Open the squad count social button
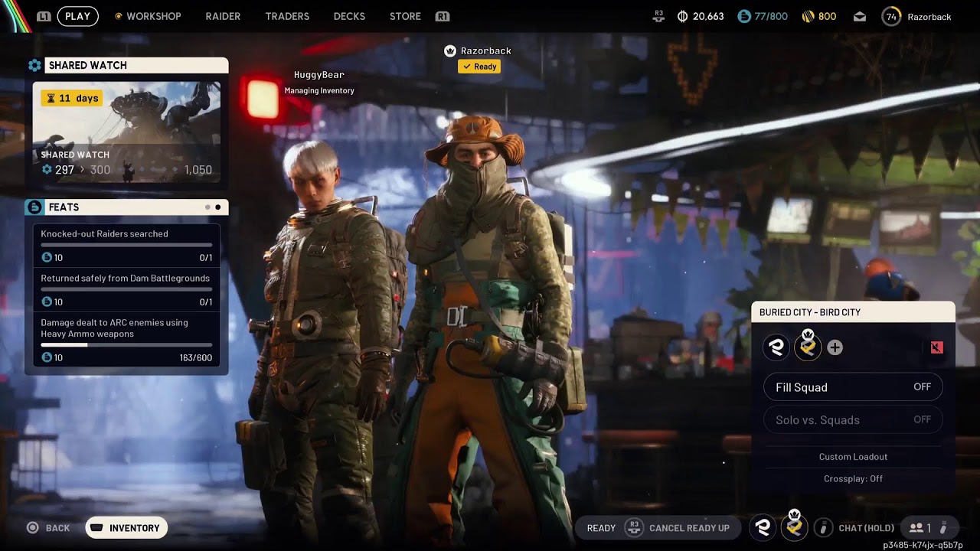The height and width of the screenshot is (551, 980). (x=929, y=527)
